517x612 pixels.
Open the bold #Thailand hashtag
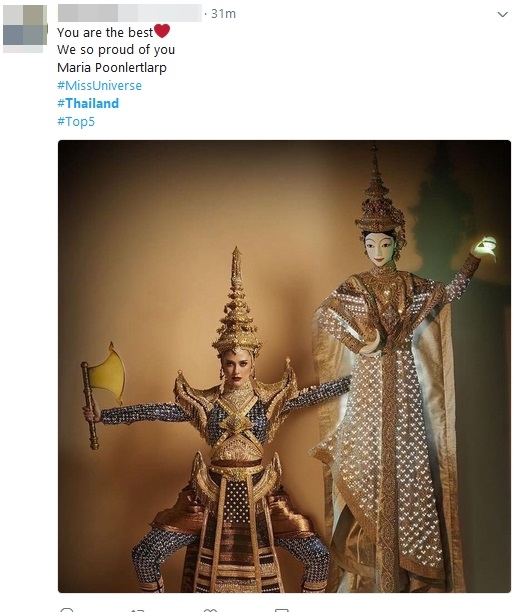pos(88,103)
